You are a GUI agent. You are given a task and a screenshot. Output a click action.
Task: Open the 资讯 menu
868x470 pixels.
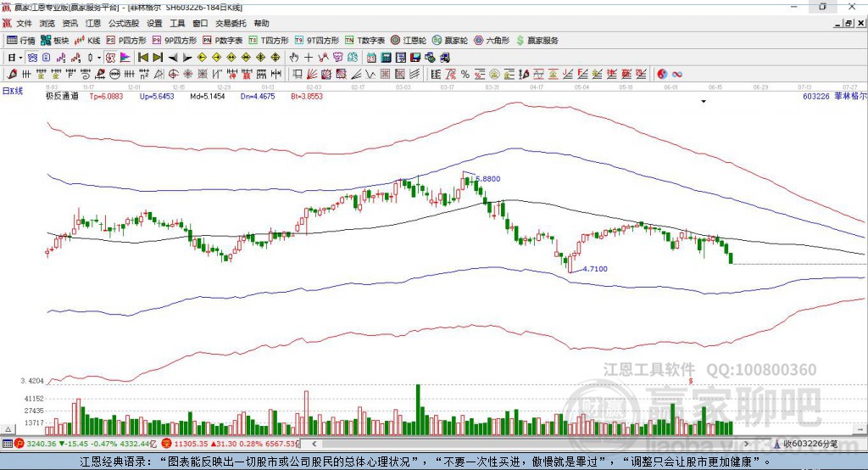[x=70, y=23]
